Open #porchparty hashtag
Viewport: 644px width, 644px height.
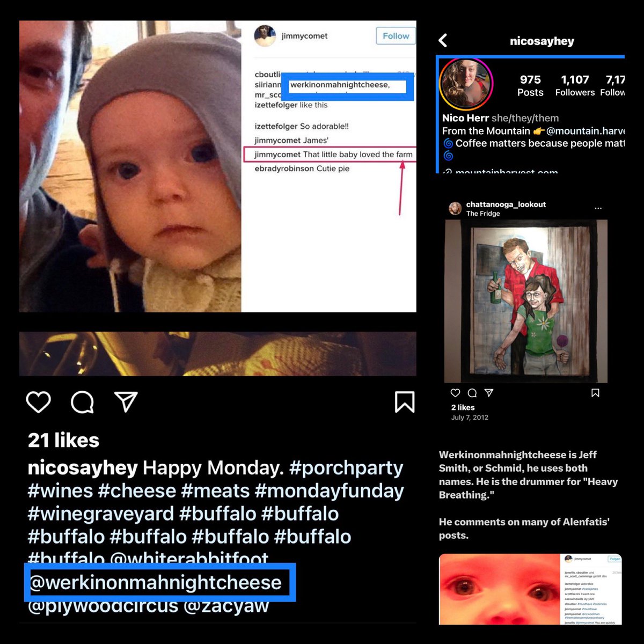pos(346,468)
